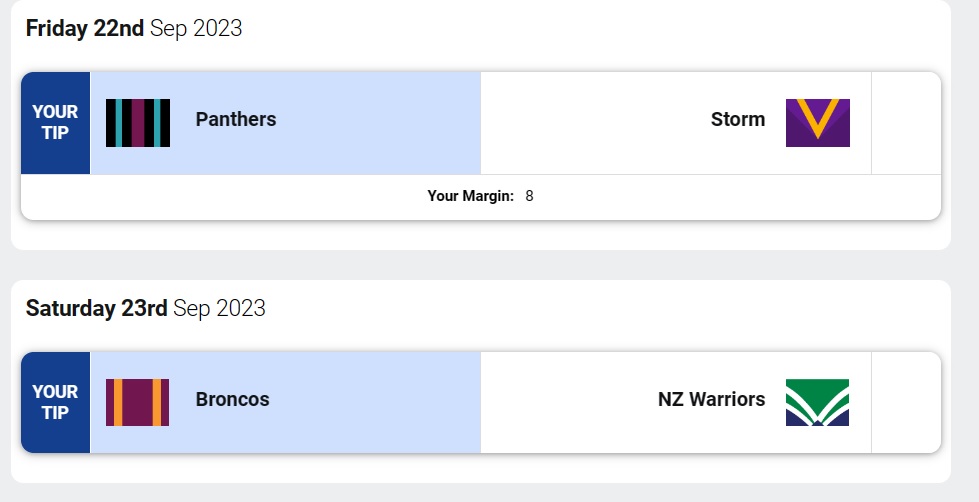The width and height of the screenshot is (979, 502).
Task: Click empty cell right of Storm logo
Action: pos(906,123)
